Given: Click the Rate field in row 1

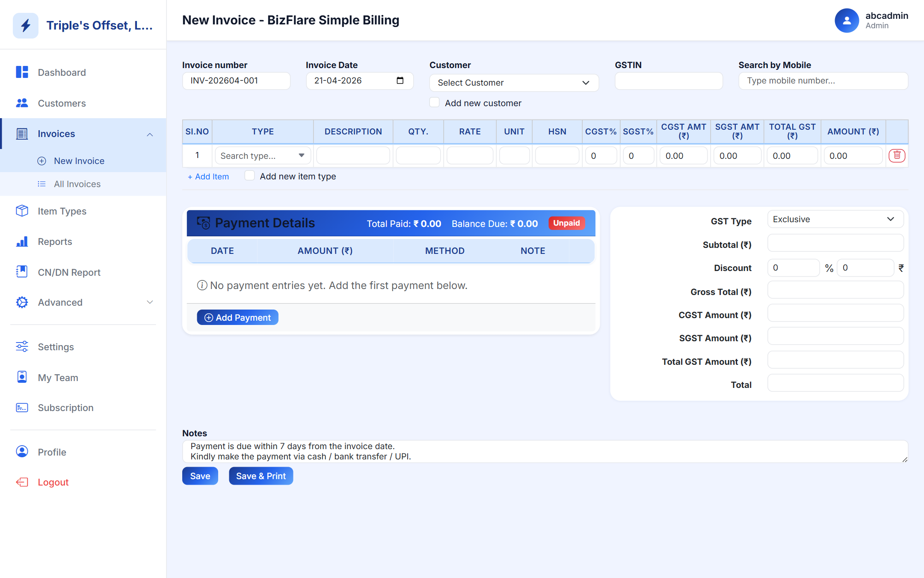Looking at the screenshot, I should [470, 156].
